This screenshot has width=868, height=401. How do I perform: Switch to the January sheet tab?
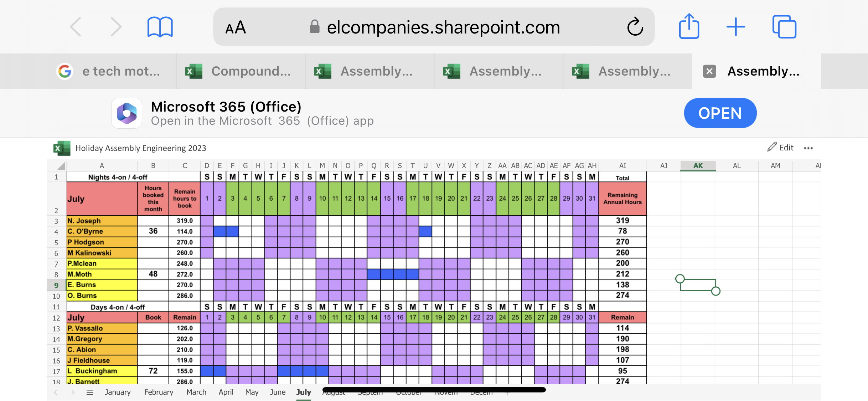point(118,392)
